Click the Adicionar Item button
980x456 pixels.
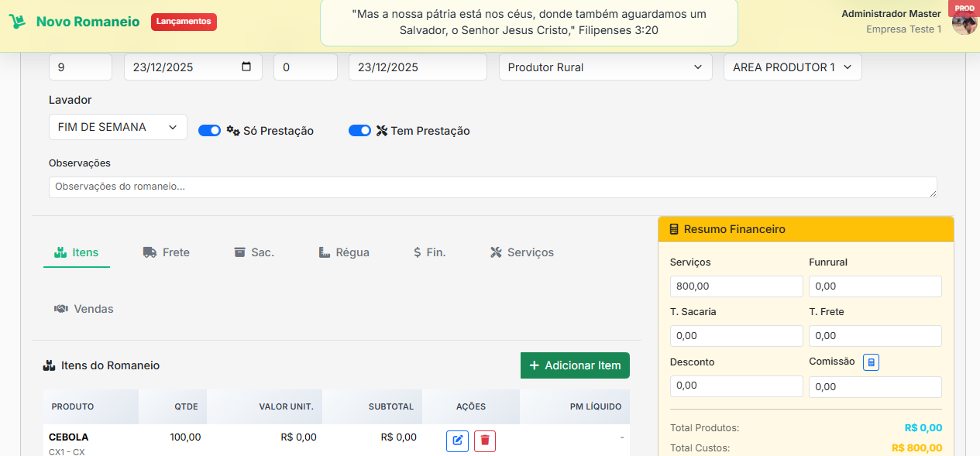tap(575, 365)
